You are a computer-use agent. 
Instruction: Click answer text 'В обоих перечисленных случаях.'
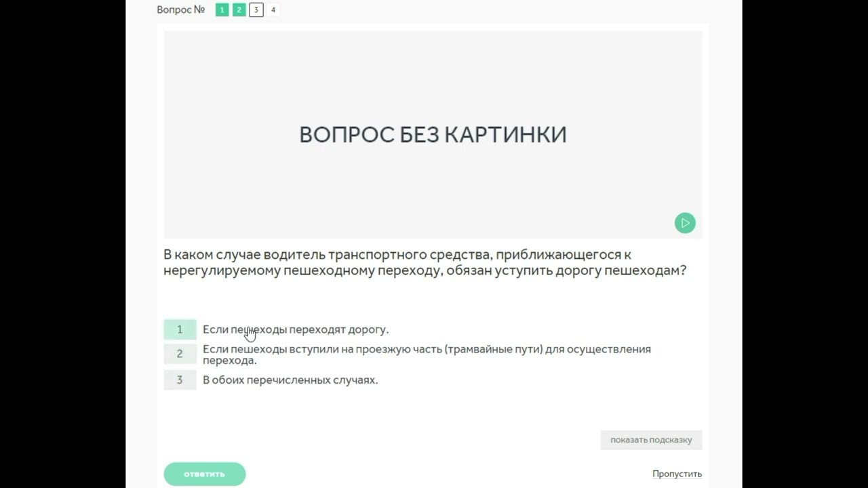click(x=290, y=380)
